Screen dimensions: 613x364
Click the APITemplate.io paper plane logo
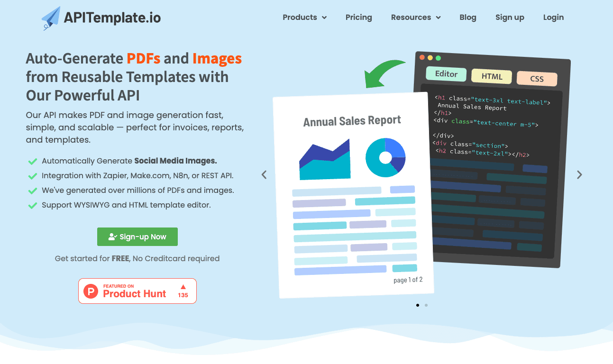[51, 17]
